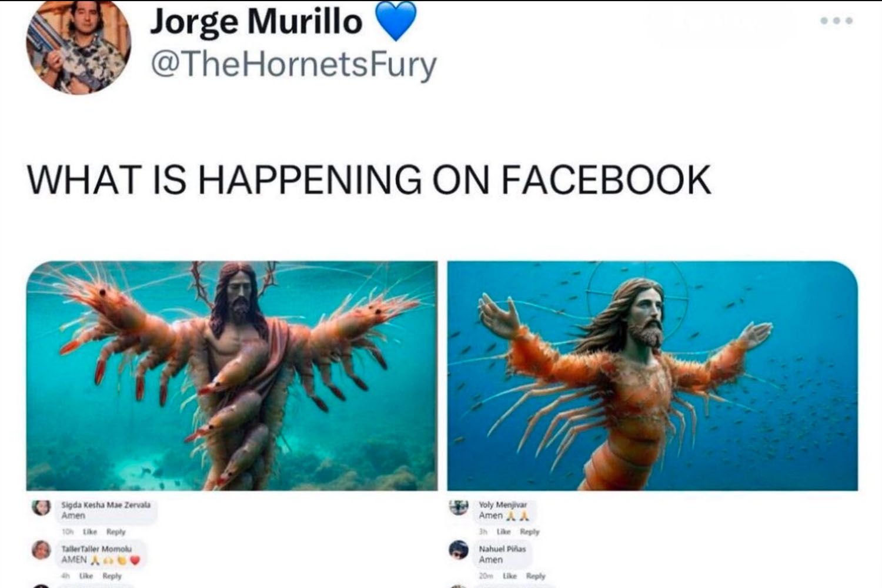The height and width of the screenshot is (588, 882).
Task: Reply to TallerTaller Momolu's comment
Action: pyautogui.click(x=112, y=576)
